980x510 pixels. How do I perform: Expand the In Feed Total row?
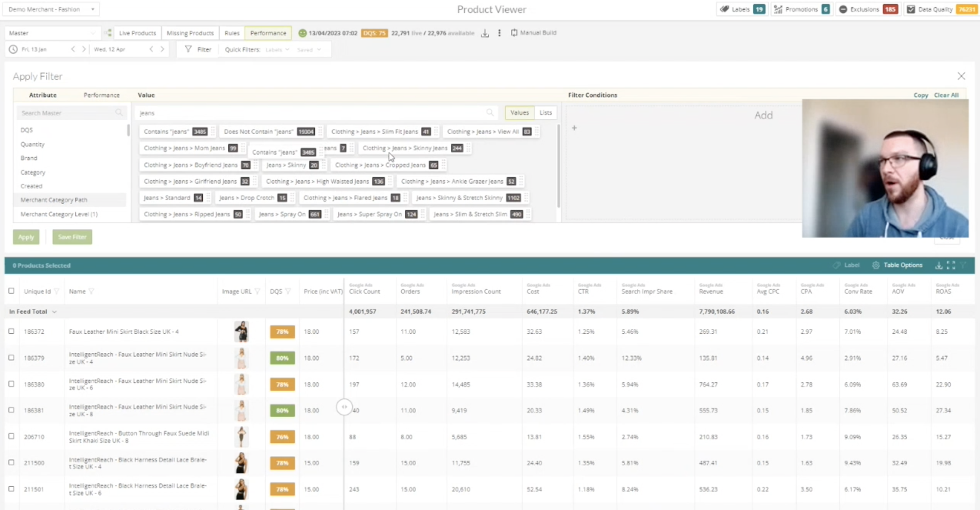coord(54,312)
